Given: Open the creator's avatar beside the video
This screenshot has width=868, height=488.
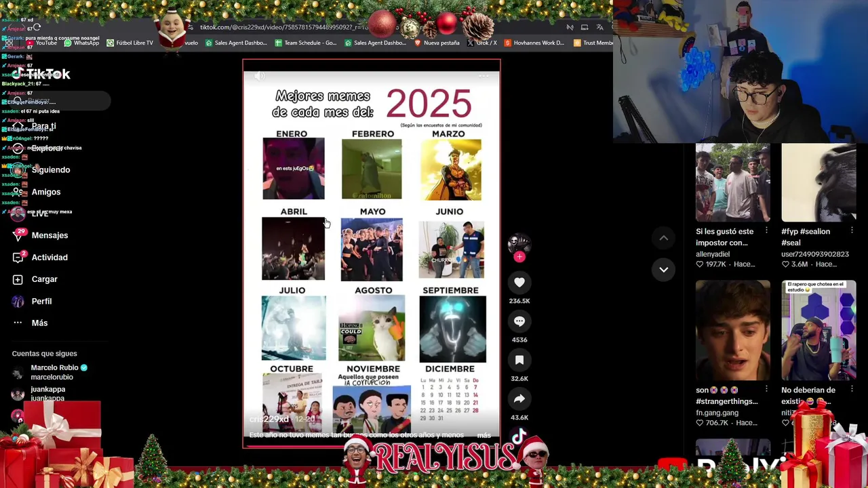Looking at the screenshot, I should coord(519,243).
